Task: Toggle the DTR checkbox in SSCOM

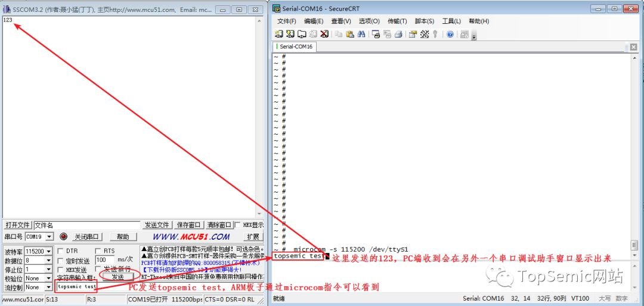Action: [60, 251]
